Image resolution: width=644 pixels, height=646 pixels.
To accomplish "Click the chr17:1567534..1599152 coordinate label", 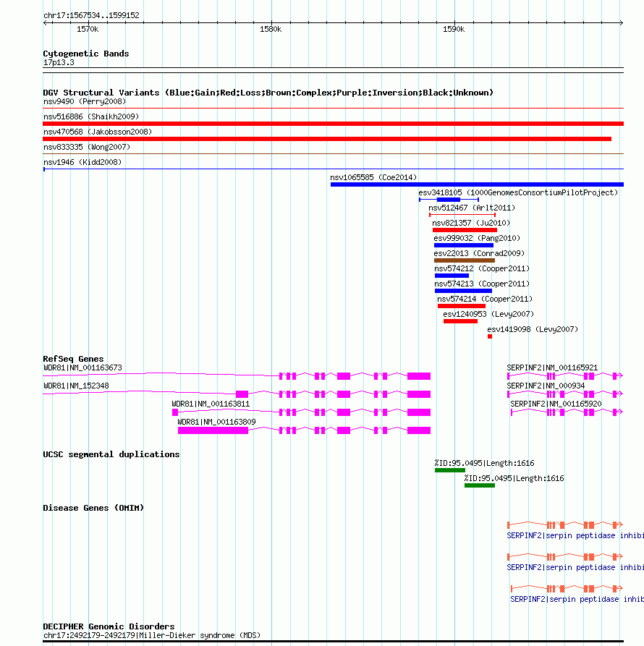I will click(x=91, y=16).
